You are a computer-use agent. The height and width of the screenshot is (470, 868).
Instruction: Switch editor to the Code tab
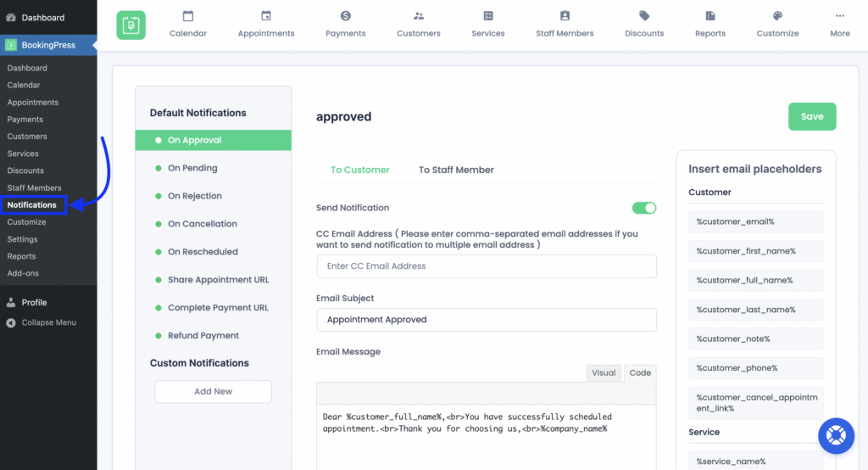pyautogui.click(x=640, y=372)
